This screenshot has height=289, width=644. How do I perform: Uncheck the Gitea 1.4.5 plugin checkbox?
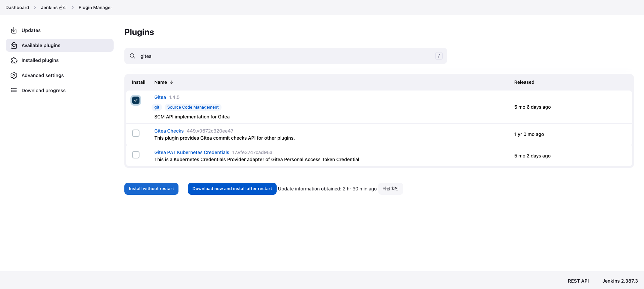coord(136,100)
